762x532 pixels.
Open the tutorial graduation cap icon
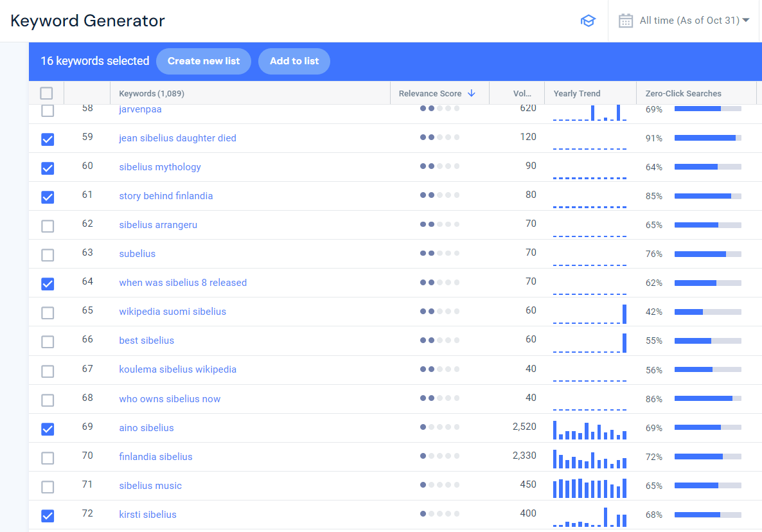[x=588, y=20]
